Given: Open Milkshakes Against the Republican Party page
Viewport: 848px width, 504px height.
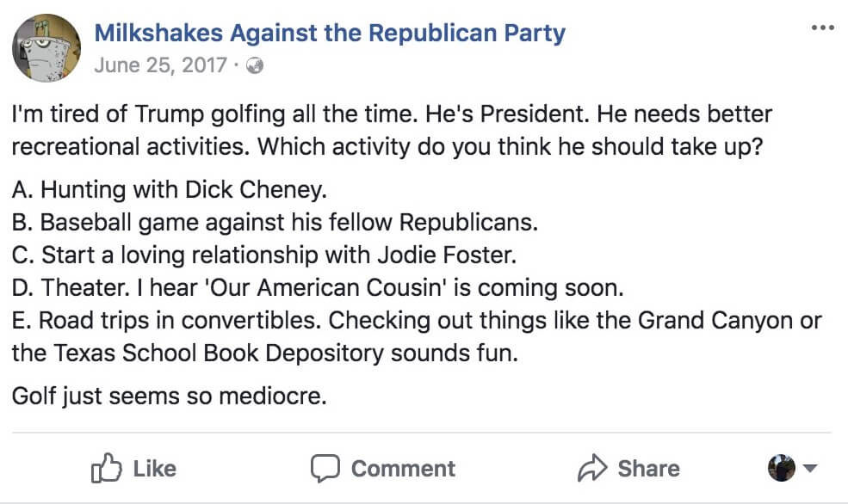Looking at the screenshot, I should click(330, 33).
